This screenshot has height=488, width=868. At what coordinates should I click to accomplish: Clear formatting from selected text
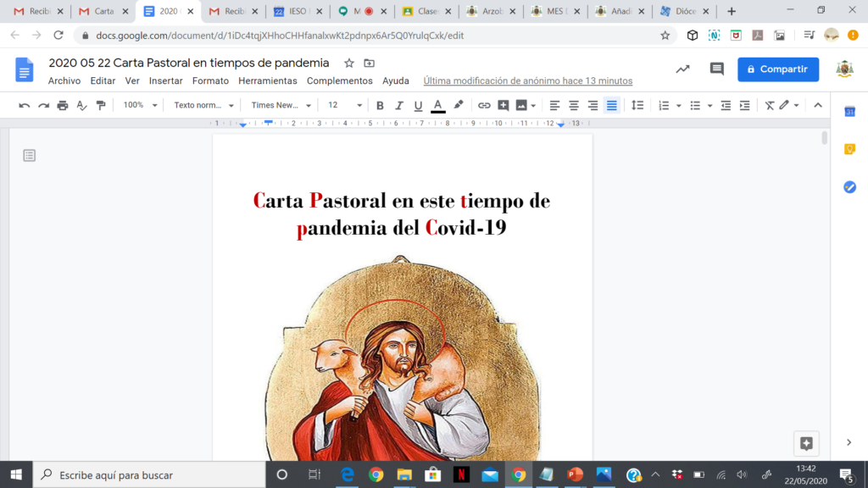pyautogui.click(x=770, y=105)
